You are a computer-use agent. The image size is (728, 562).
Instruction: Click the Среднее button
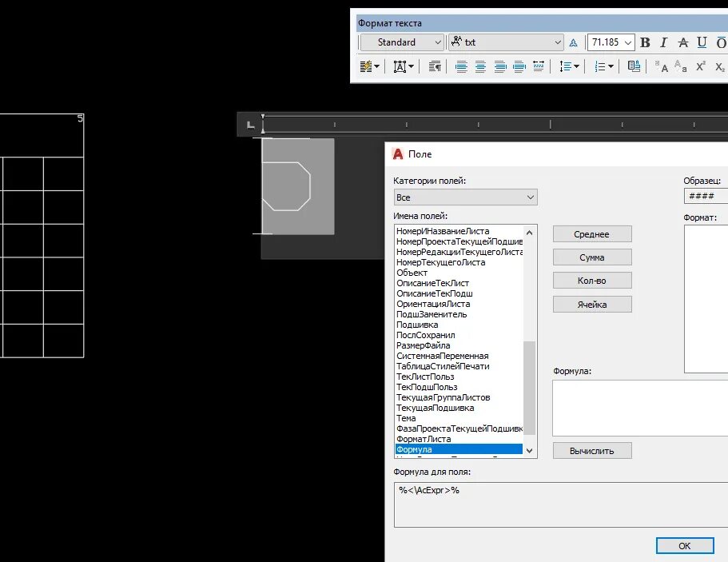(x=592, y=234)
